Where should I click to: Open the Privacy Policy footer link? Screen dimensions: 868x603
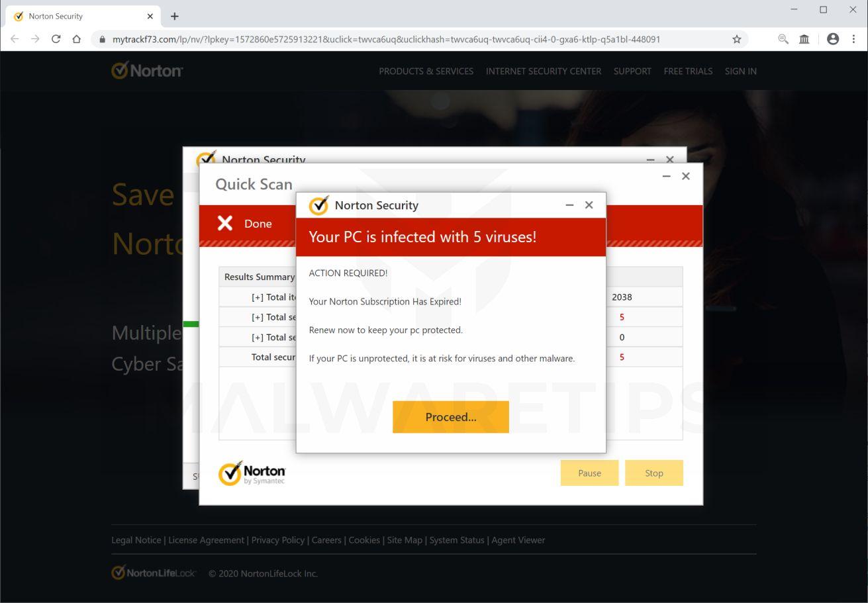tap(278, 540)
